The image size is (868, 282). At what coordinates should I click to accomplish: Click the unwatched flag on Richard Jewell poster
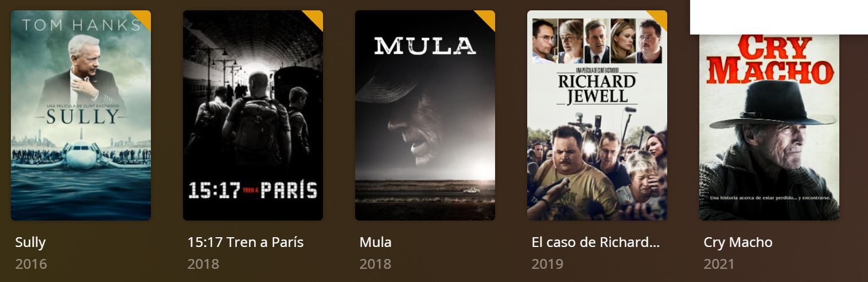[660, 18]
